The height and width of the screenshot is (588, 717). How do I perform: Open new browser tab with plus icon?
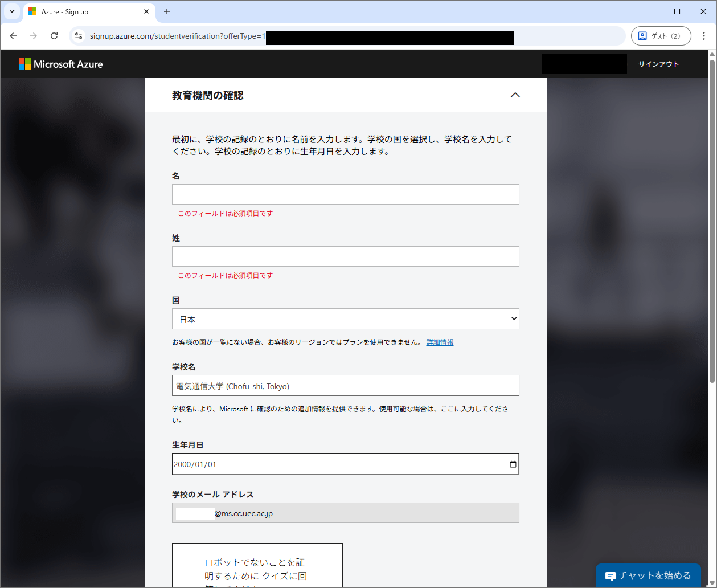pos(167,11)
